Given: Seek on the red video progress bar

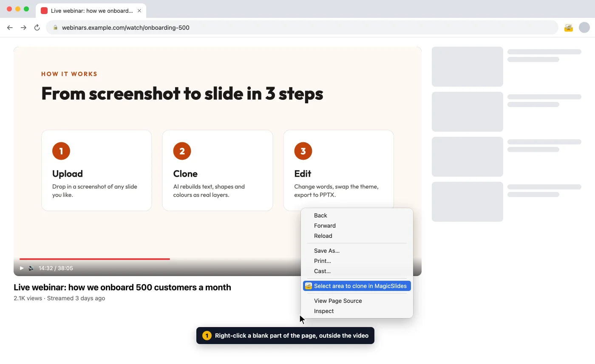Looking at the screenshot, I should (x=95, y=259).
